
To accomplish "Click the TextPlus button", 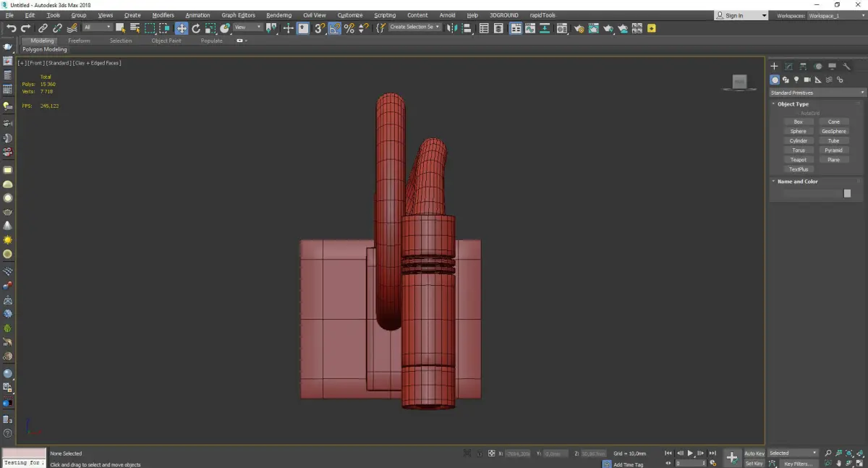I will pyautogui.click(x=799, y=169).
